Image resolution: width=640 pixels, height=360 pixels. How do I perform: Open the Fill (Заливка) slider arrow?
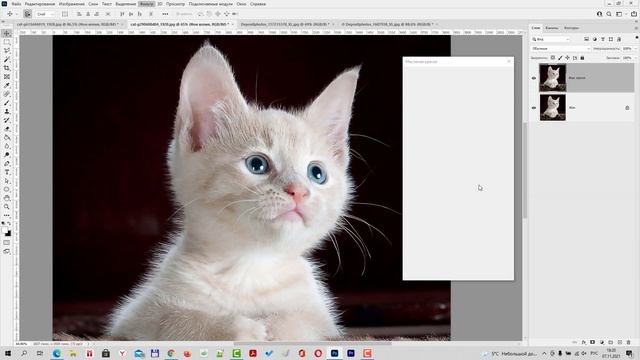tap(636, 58)
